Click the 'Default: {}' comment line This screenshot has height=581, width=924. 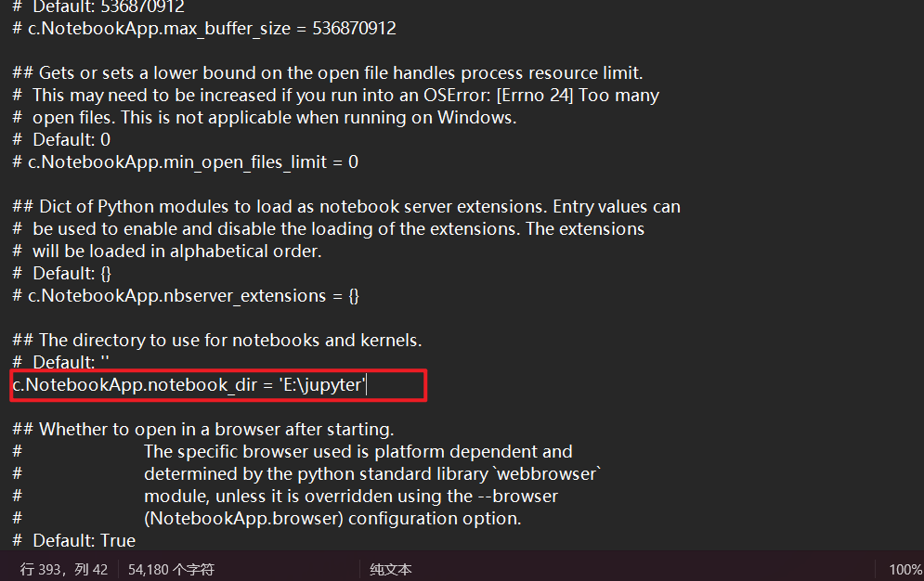coord(76,274)
